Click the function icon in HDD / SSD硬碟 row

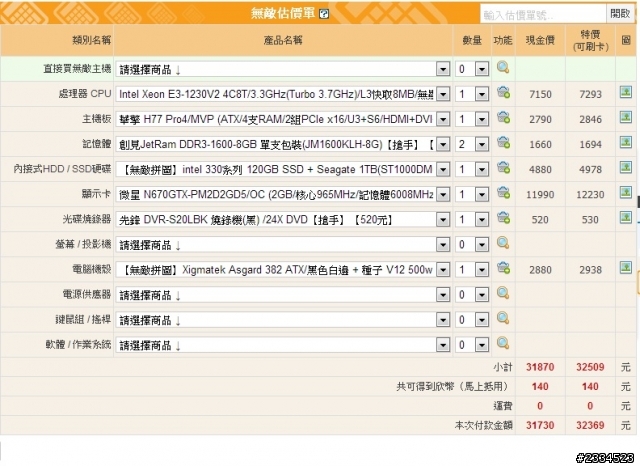click(503, 168)
